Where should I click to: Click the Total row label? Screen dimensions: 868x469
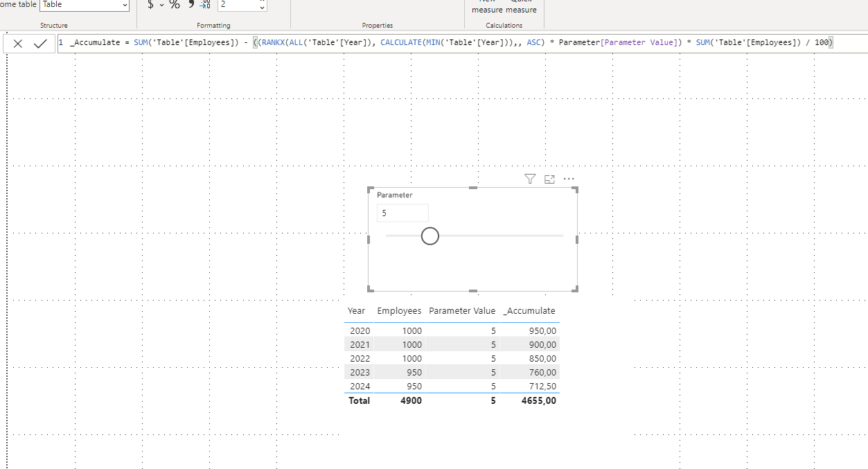tap(359, 400)
